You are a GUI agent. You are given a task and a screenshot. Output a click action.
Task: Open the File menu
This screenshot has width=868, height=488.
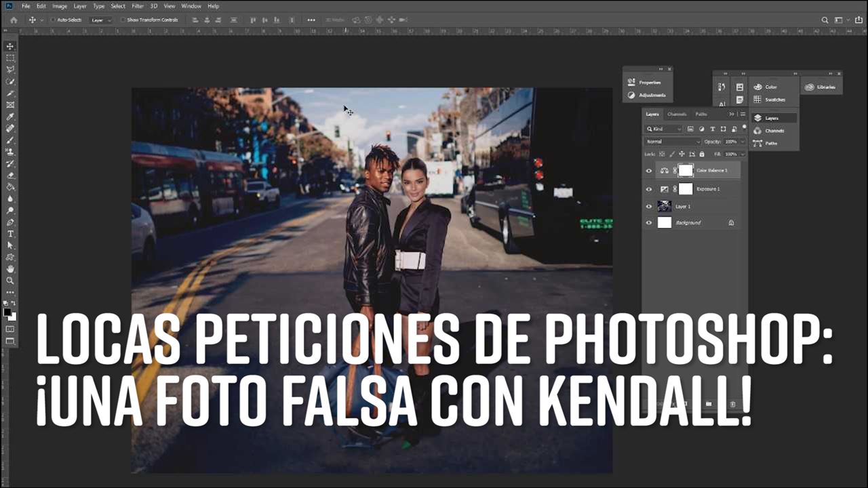point(26,5)
